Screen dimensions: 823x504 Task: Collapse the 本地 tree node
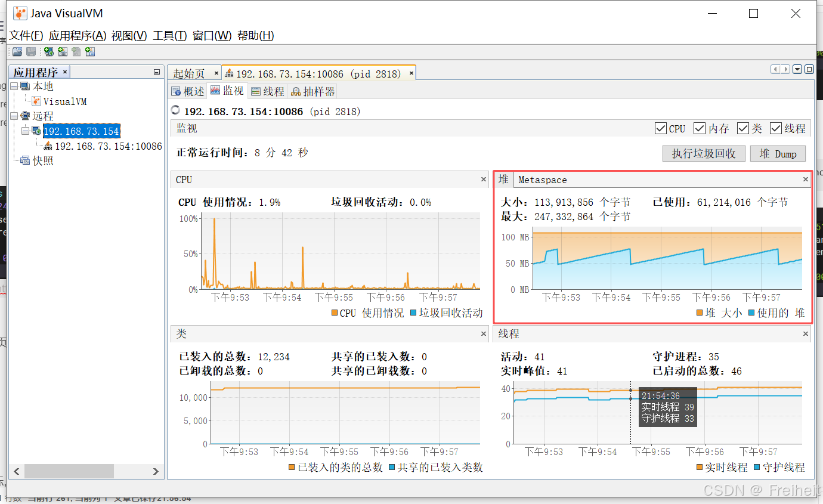pos(14,86)
